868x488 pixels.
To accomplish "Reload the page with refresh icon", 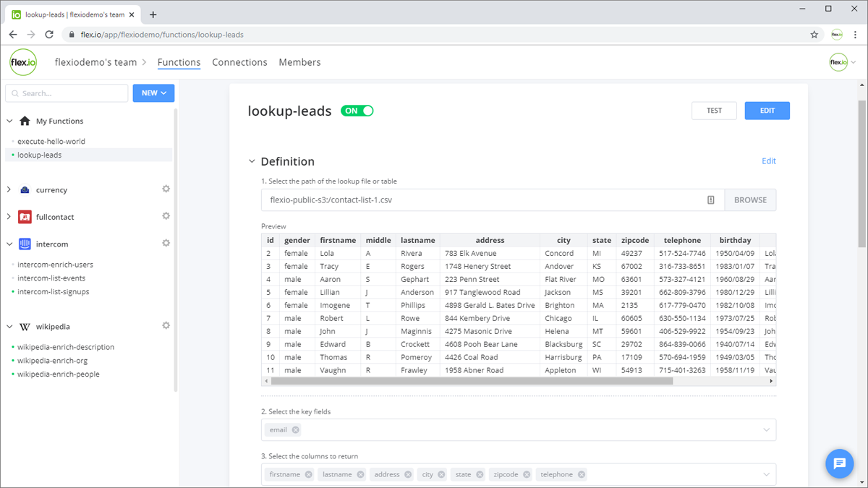I will coord(49,34).
